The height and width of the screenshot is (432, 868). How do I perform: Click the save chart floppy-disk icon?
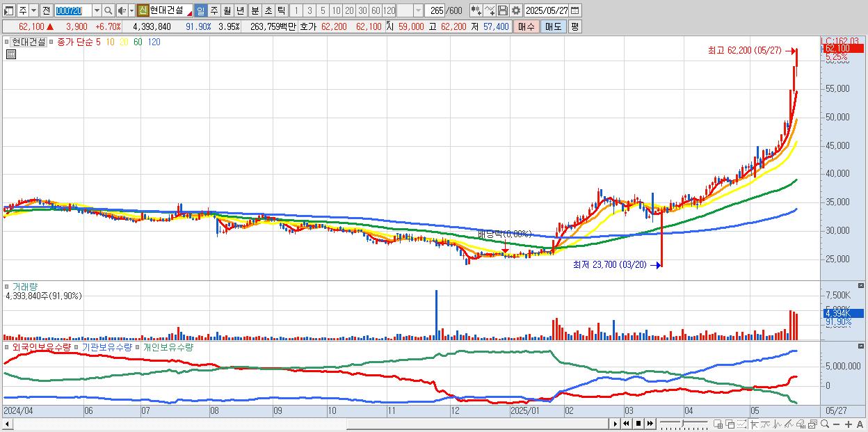(x=502, y=10)
